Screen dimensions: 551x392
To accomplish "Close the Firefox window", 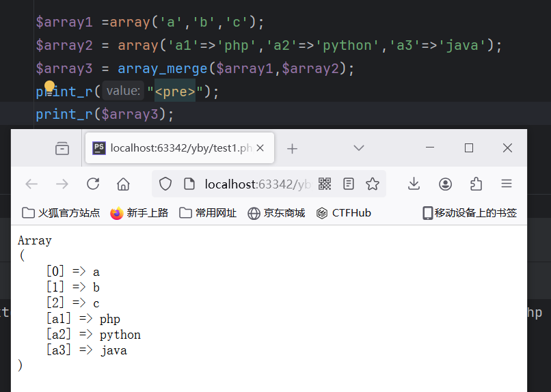I will (x=507, y=148).
